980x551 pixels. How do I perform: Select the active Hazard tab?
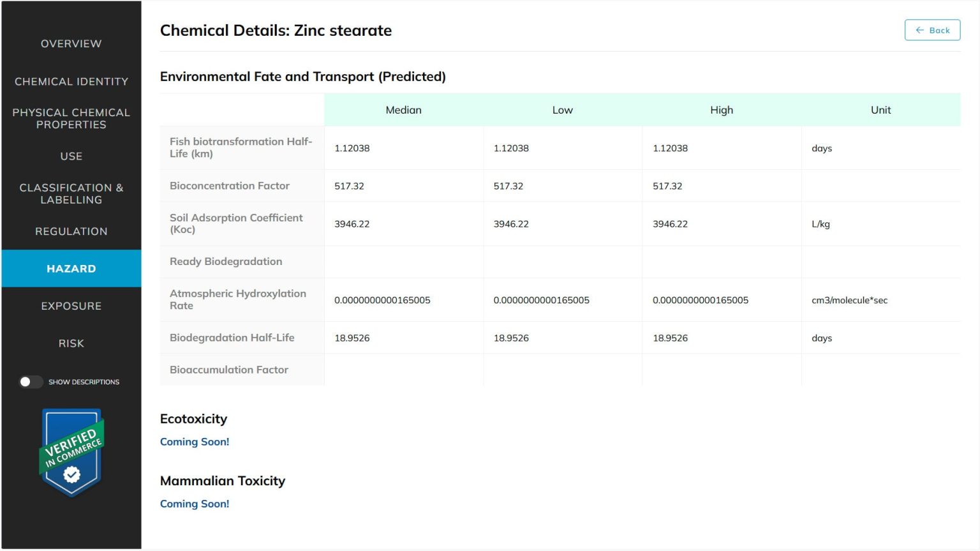pos(71,268)
